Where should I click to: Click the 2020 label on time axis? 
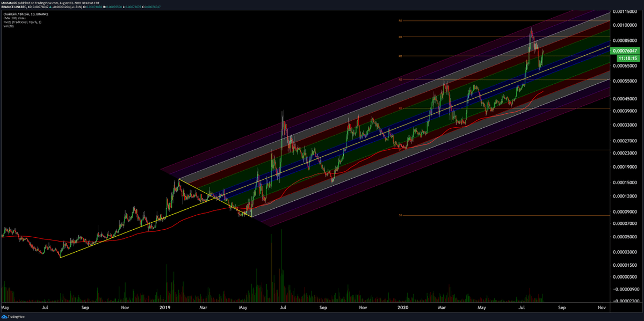(404, 309)
